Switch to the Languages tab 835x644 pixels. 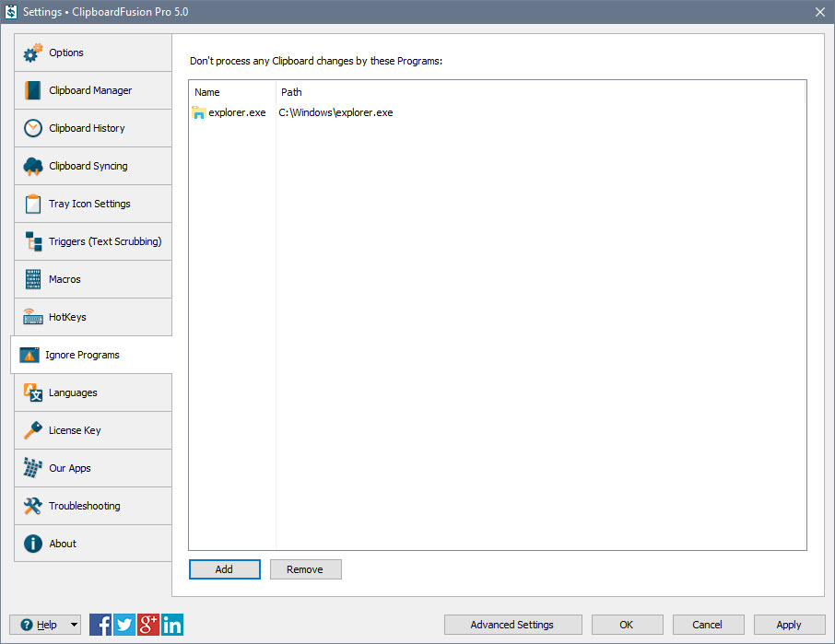point(93,392)
